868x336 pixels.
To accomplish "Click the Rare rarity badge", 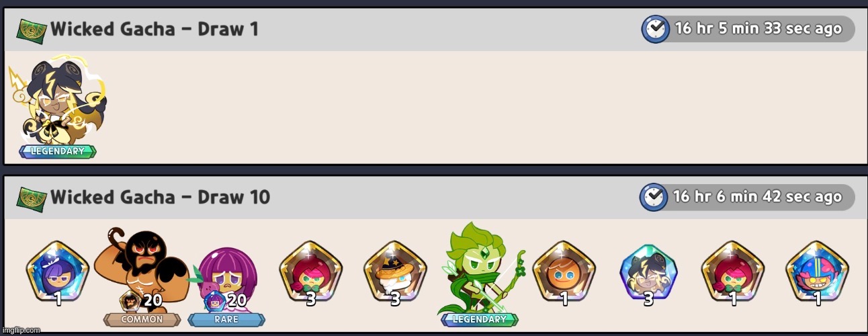I will point(226,320).
